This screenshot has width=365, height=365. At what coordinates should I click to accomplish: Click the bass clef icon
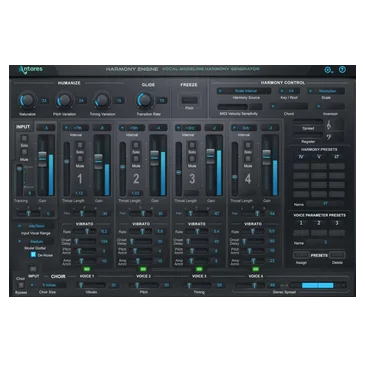point(329,137)
